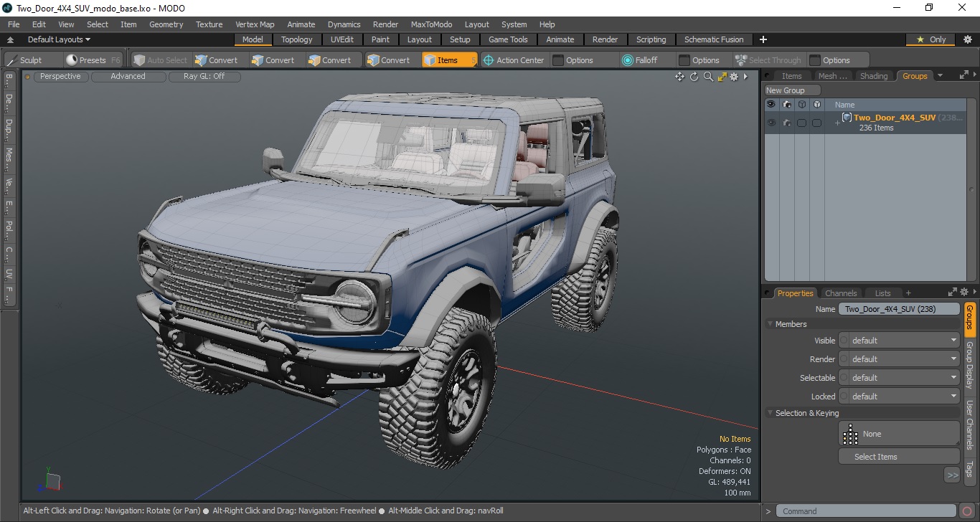The image size is (980, 522).
Task: Click the viewport pan (move) icon
Action: tap(679, 77)
